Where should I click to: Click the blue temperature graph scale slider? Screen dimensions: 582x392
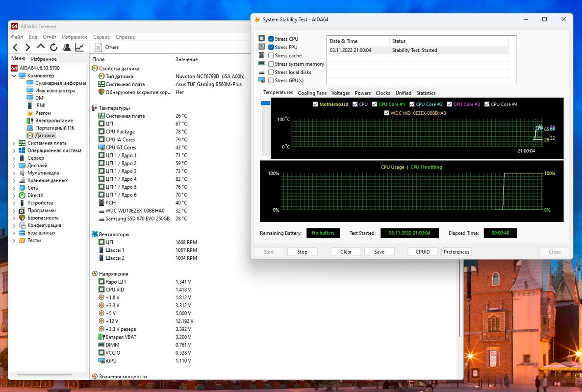pos(265,103)
